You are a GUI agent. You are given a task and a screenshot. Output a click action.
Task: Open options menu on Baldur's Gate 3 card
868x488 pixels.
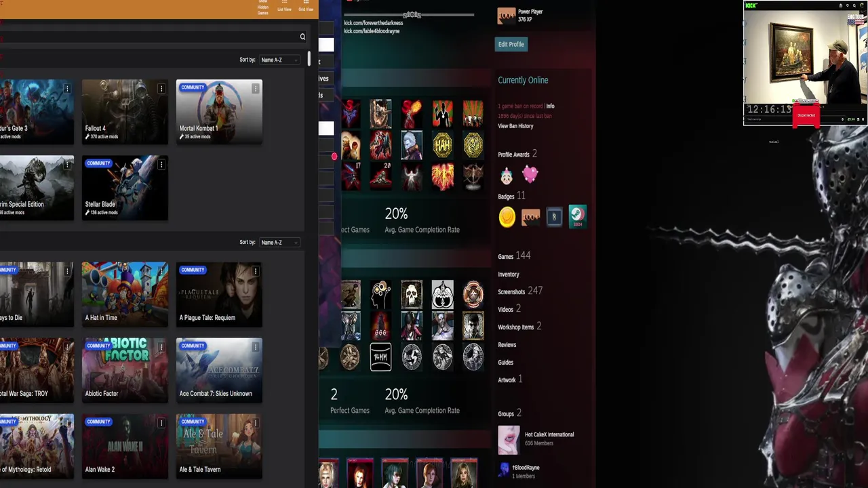(66, 89)
